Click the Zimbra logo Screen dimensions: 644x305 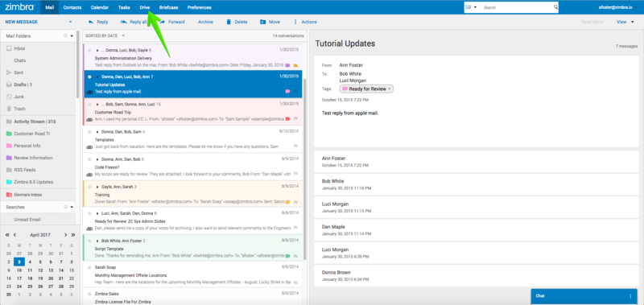click(x=19, y=7)
